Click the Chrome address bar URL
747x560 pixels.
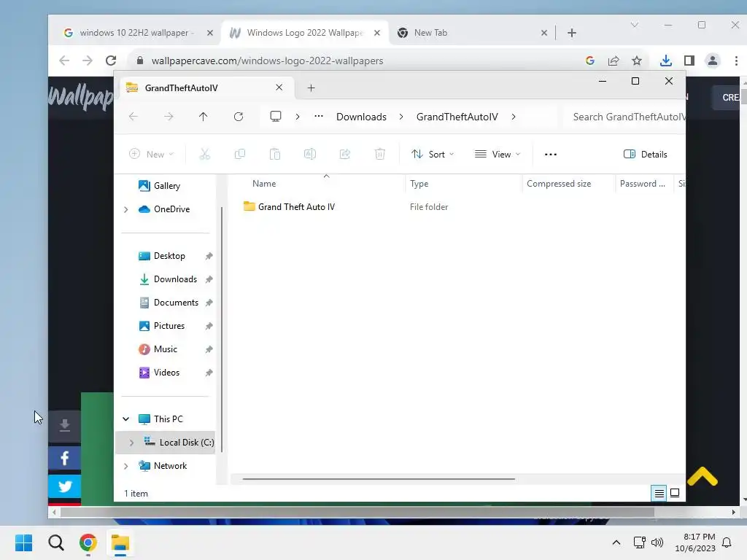pos(267,61)
